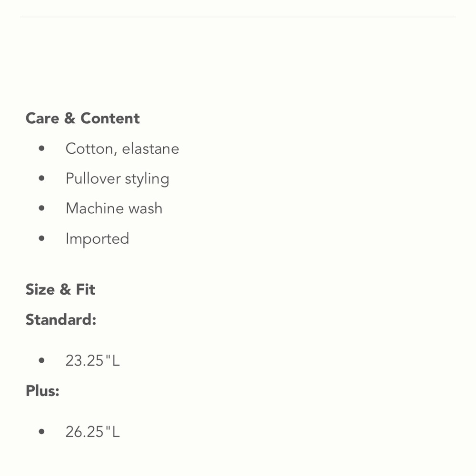Click the Imported list item text
The width and height of the screenshot is (476, 476).
tap(97, 238)
